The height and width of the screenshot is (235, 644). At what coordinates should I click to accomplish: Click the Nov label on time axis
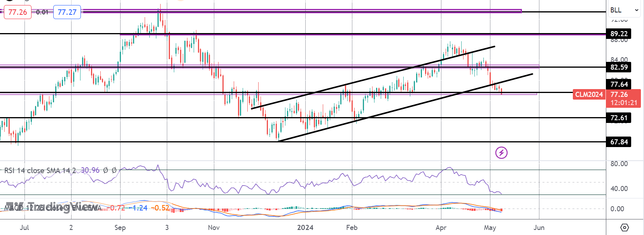click(214, 228)
